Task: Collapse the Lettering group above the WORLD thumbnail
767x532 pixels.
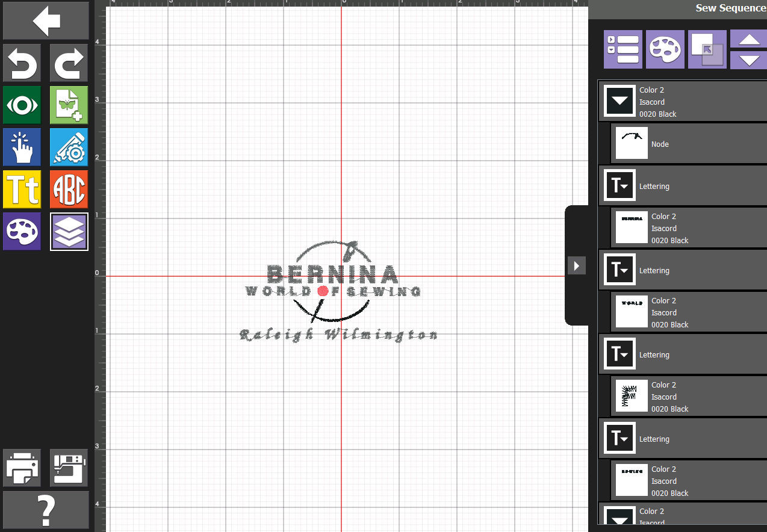Action: coord(619,270)
